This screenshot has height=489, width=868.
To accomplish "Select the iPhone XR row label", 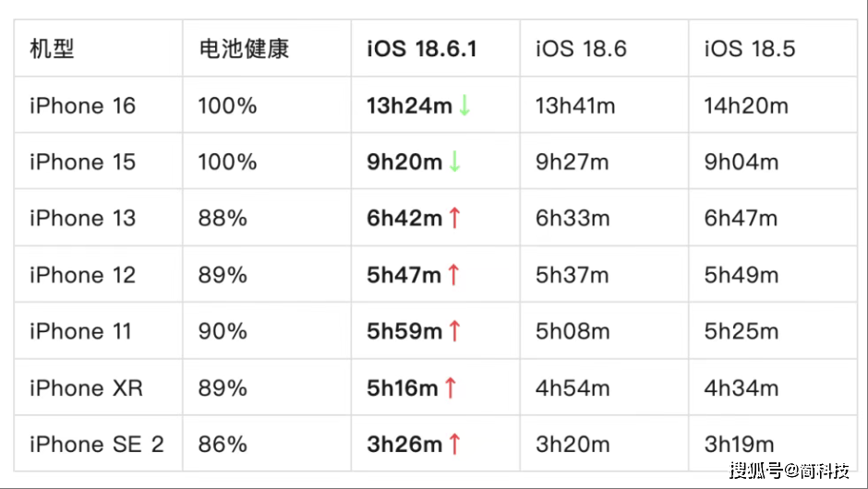I will tap(87, 388).
